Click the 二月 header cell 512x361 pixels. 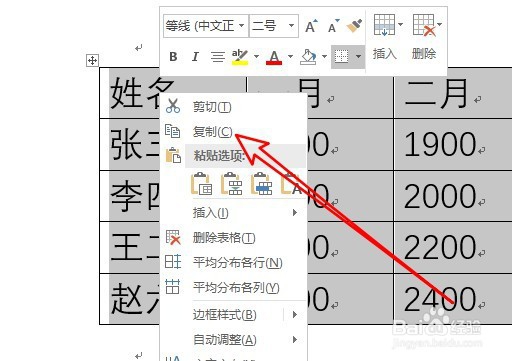(453, 93)
